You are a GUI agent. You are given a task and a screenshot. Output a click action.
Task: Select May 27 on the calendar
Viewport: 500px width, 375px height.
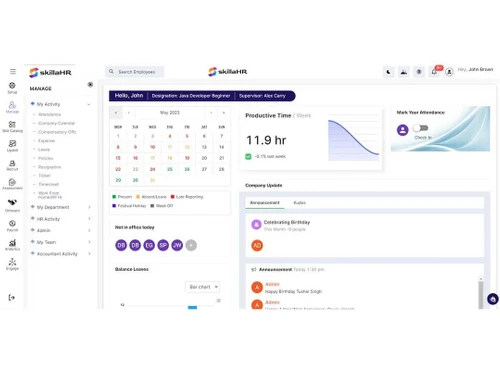tap(204, 169)
